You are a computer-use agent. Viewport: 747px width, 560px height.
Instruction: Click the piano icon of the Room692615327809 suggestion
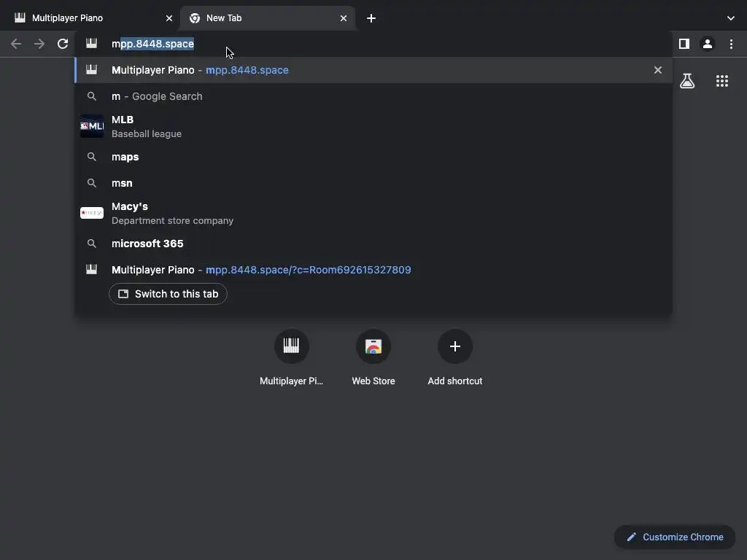tap(91, 270)
